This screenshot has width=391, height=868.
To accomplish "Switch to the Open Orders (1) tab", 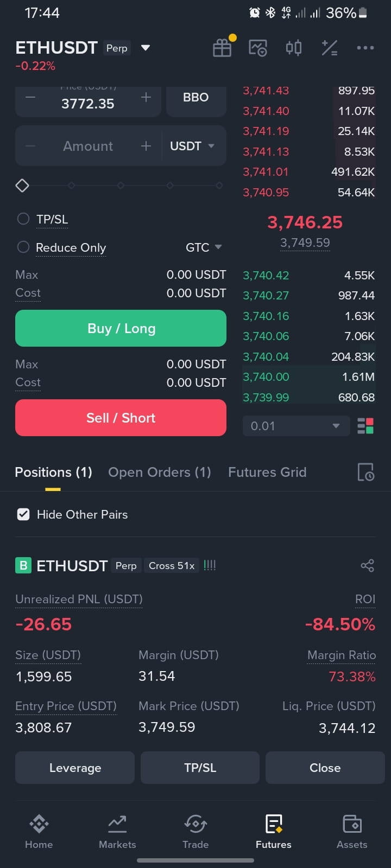I will [160, 472].
